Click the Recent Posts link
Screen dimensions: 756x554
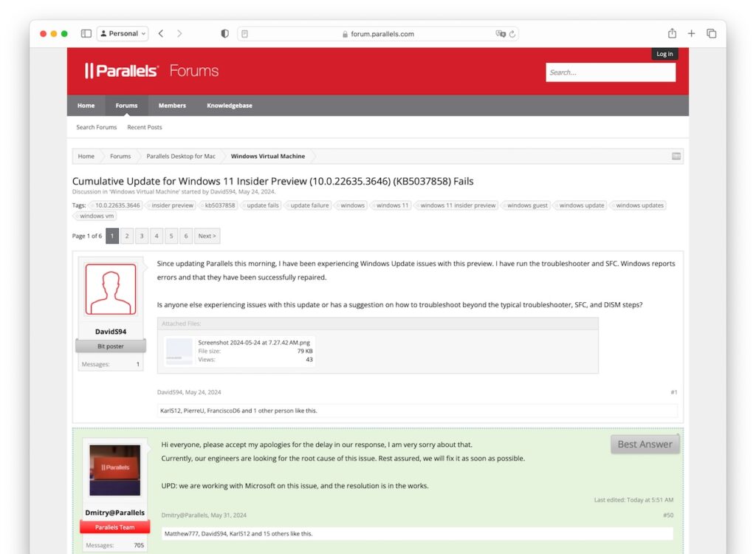[144, 127]
